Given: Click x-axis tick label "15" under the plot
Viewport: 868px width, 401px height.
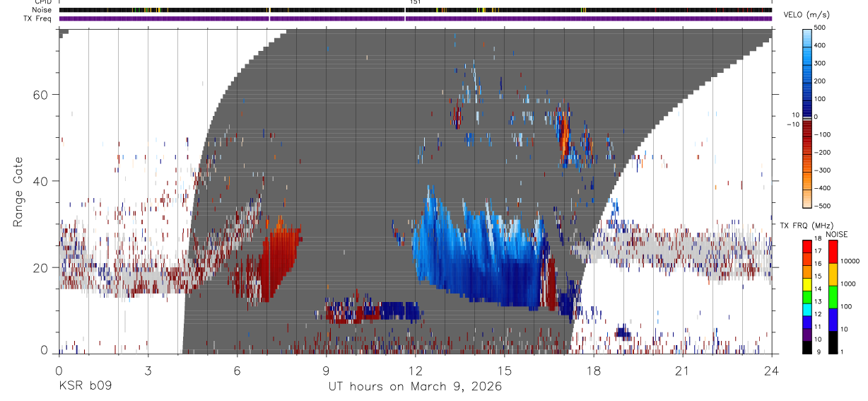Looking at the screenshot, I should tap(505, 370).
